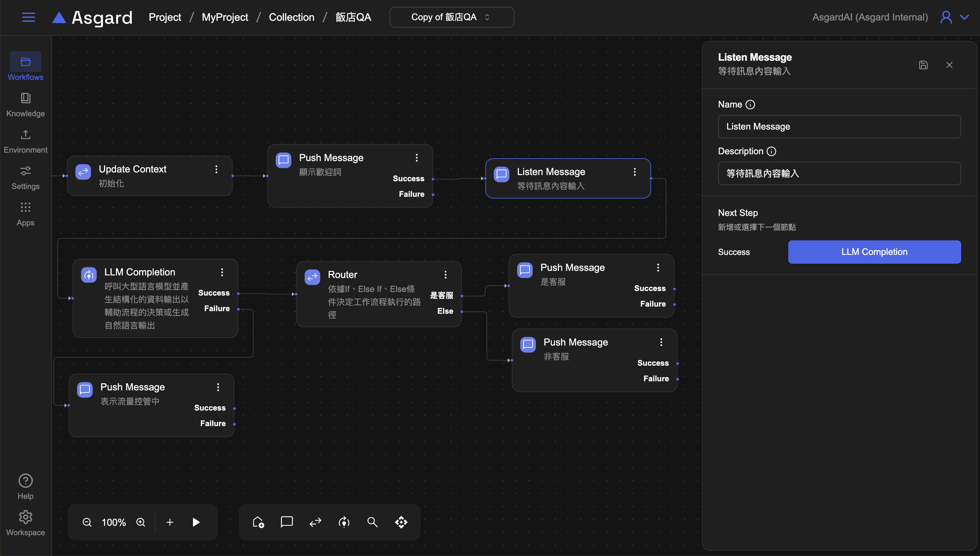Switch to Knowledge sidebar tab

26,104
